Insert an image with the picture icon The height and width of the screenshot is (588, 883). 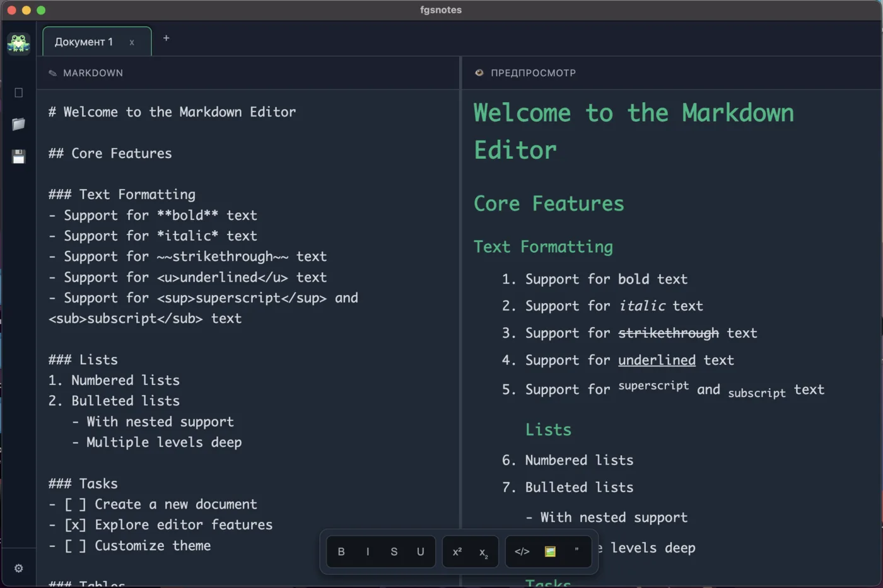tap(550, 551)
